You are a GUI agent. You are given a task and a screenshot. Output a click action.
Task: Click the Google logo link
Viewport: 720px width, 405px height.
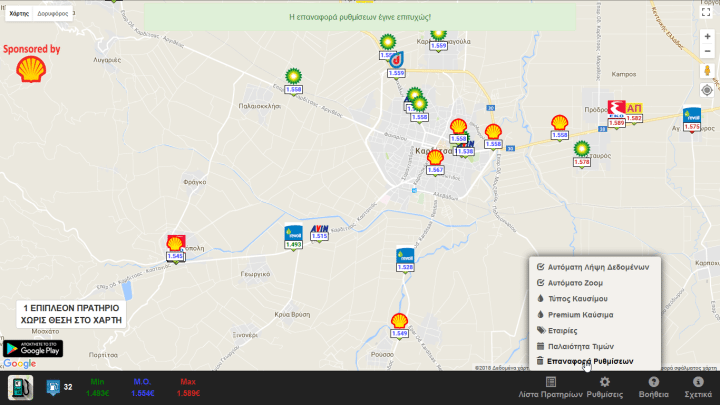click(x=20, y=364)
